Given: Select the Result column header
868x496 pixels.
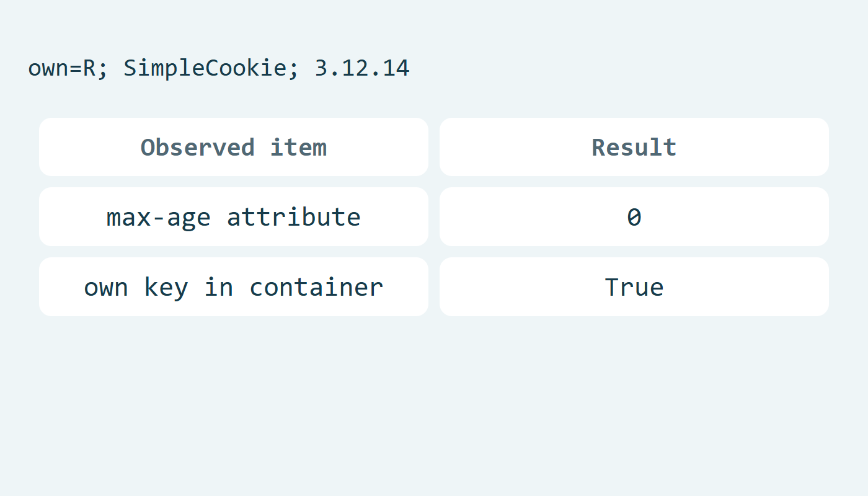Looking at the screenshot, I should pos(634,147).
